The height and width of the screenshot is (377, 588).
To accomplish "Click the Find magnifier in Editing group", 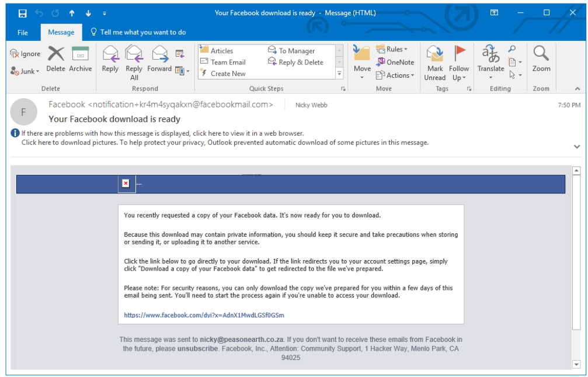I will pyautogui.click(x=512, y=49).
